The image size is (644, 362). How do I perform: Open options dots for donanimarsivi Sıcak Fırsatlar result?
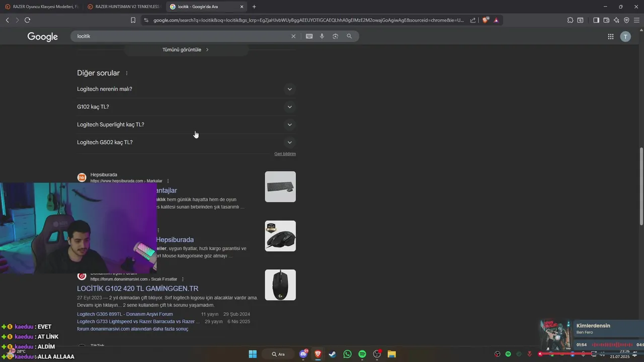click(183, 279)
